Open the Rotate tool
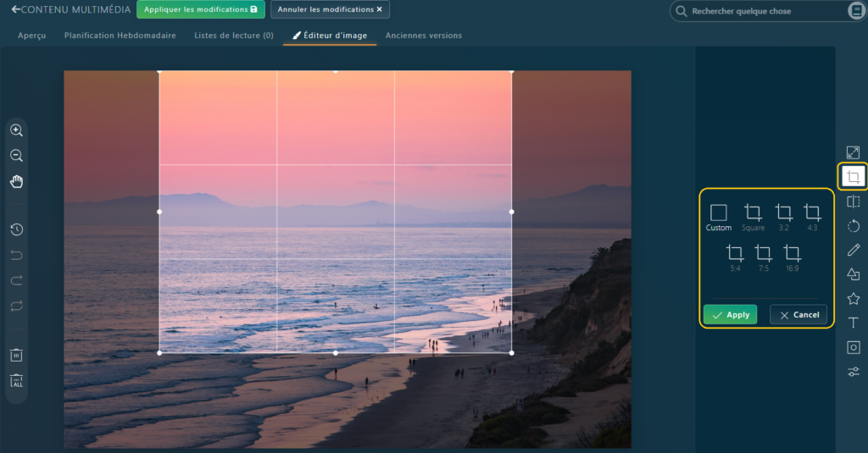The image size is (868, 453). [x=853, y=226]
